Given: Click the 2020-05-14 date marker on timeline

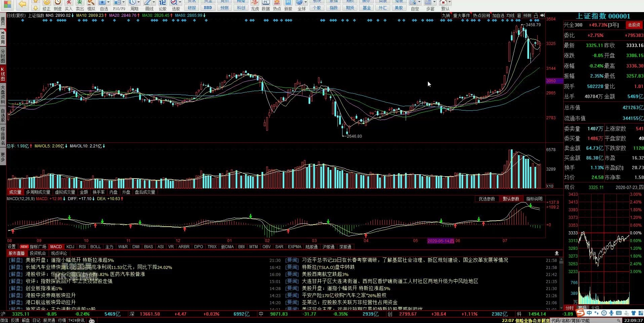Looking at the screenshot, I should (441, 241).
